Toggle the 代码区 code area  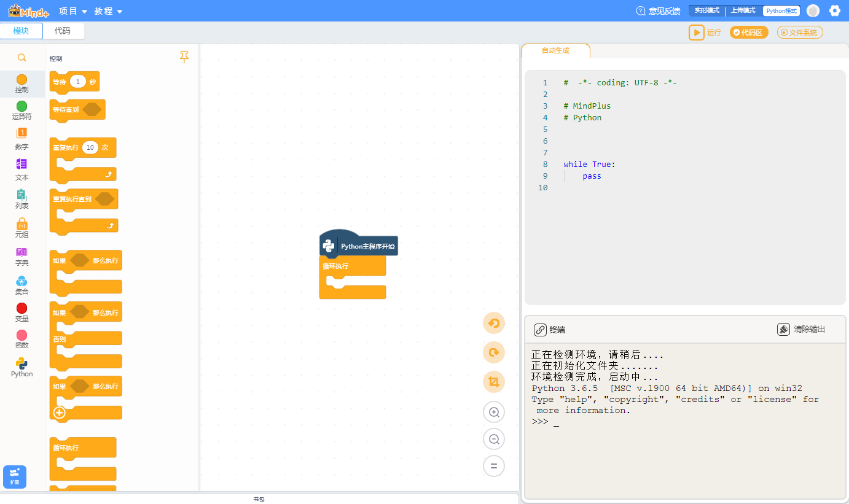749,33
